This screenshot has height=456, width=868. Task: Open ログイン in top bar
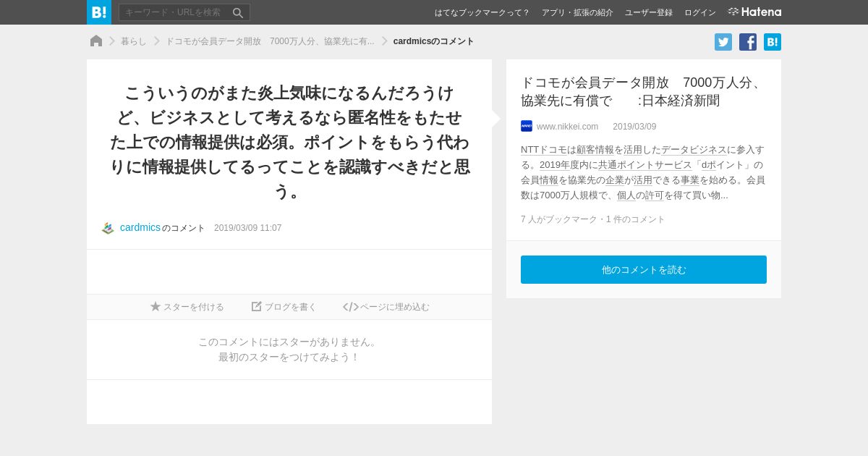[700, 12]
